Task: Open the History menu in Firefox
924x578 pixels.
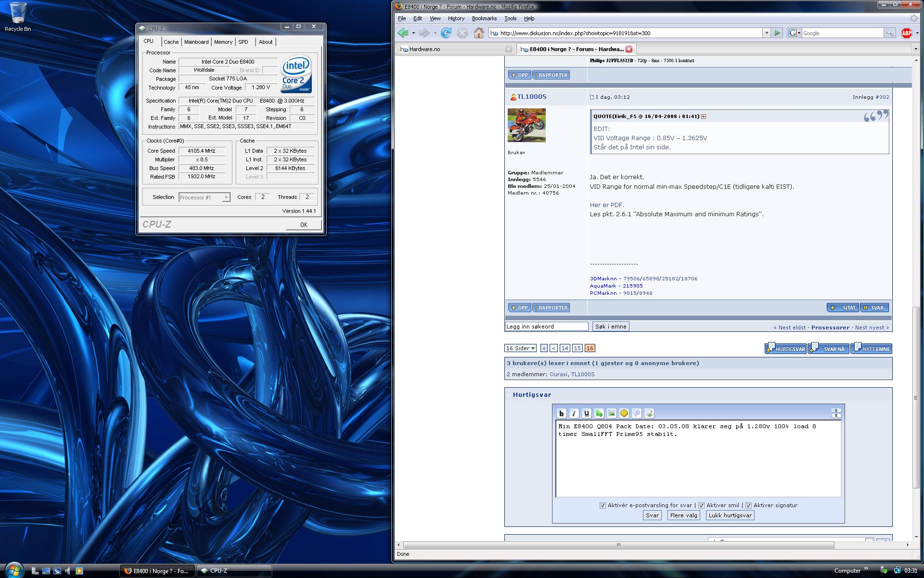Action: pos(456,18)
